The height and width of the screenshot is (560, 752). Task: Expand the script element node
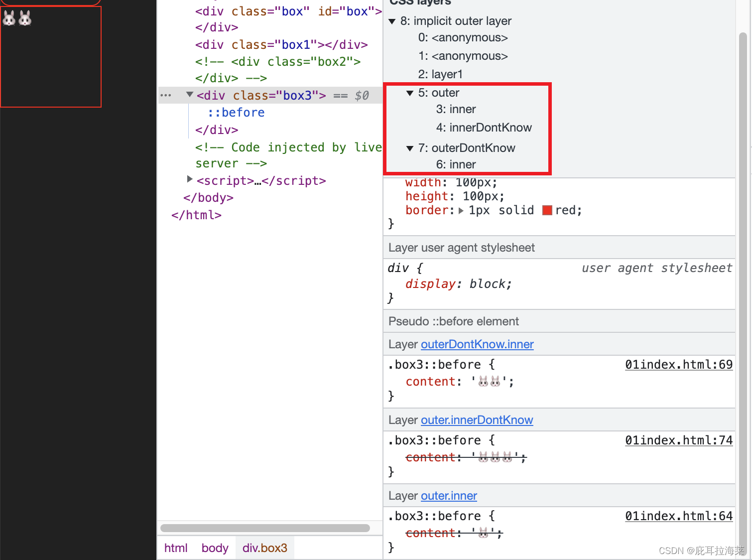pyautogui.click(x=190, y=179)
